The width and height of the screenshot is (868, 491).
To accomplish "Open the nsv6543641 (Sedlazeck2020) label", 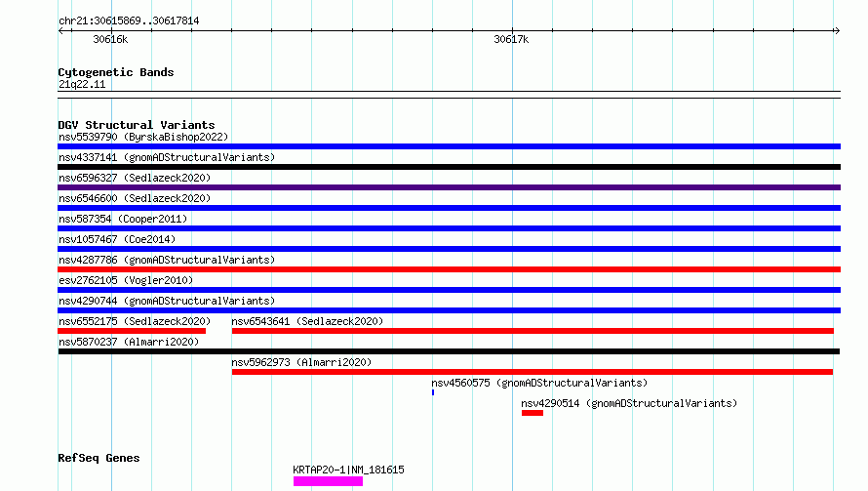I will click(307, 321).
